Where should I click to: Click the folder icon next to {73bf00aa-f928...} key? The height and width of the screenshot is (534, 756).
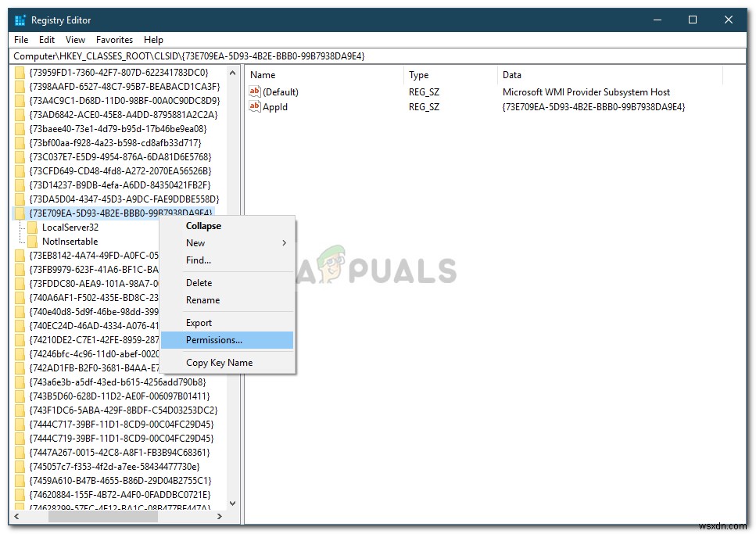(20, 142)
